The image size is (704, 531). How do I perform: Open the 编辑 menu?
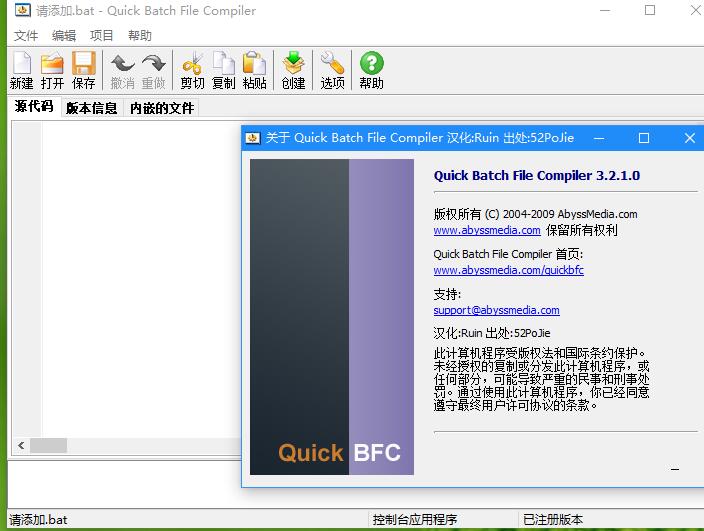click(x=64, y=35)
